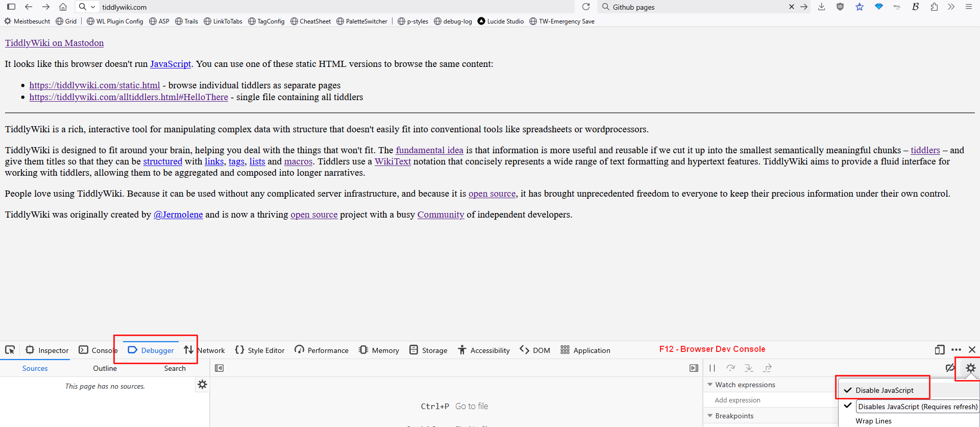Toggle the Wrap Lines option
Viewport: 980px width, 427px height.
[x=873, y=421]
